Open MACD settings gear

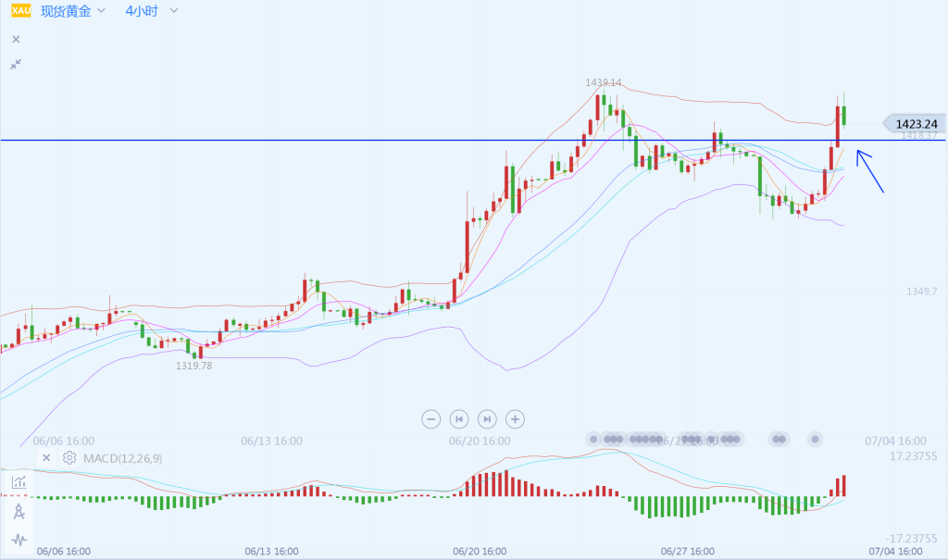click(x=69, y=458)
